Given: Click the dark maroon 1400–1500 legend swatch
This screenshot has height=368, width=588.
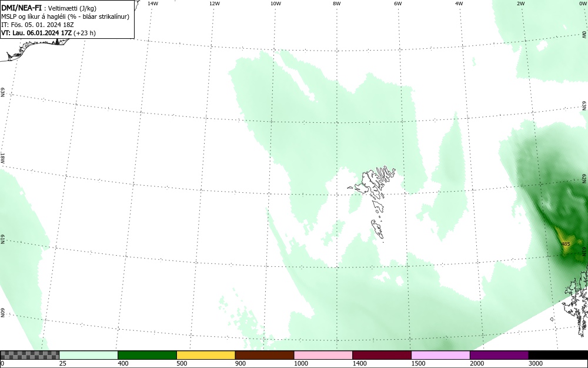Looking at the screenshot, I should click(x=382, y=355).
